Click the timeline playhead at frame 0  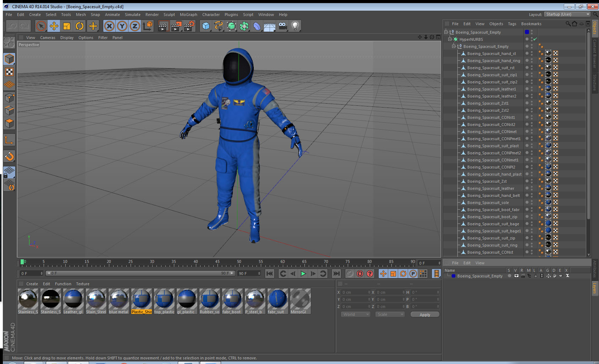click(22, 262)
